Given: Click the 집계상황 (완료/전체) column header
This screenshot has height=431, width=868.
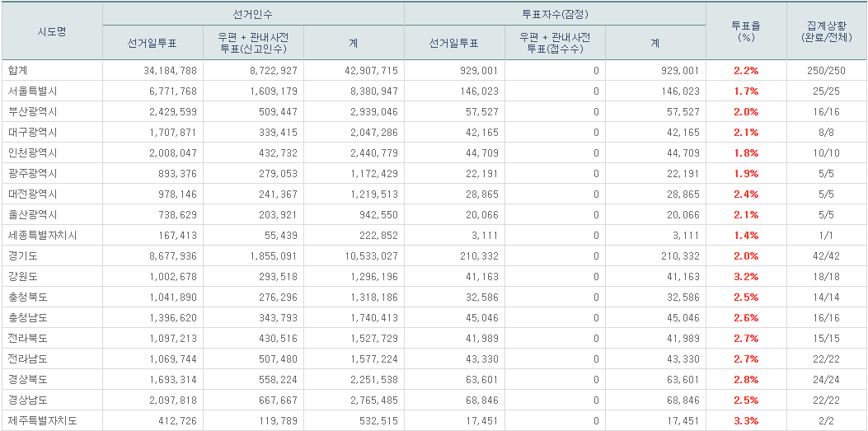Looking at the screenshot, I should coord(826,31).
